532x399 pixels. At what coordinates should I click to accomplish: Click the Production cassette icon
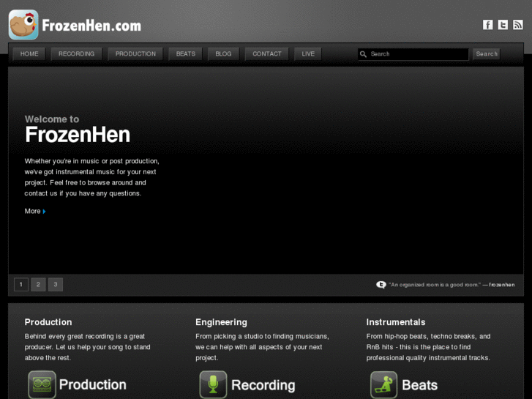pos(42,384)
